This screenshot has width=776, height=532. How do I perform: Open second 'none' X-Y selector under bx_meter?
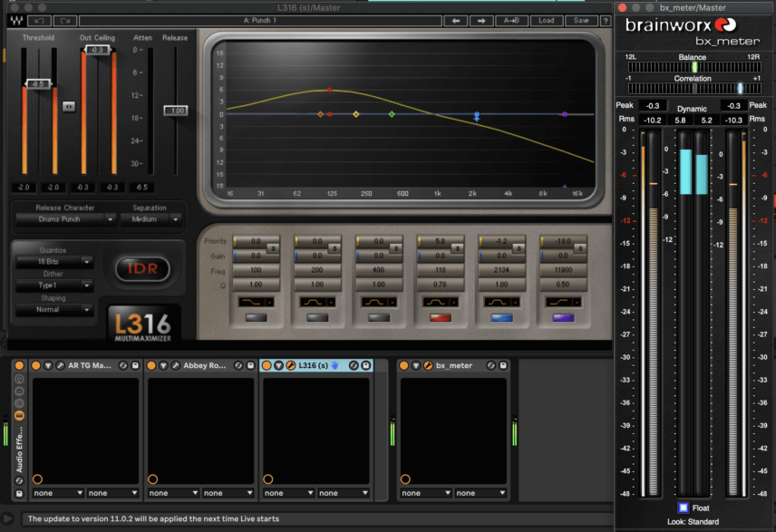pos(480,493)
